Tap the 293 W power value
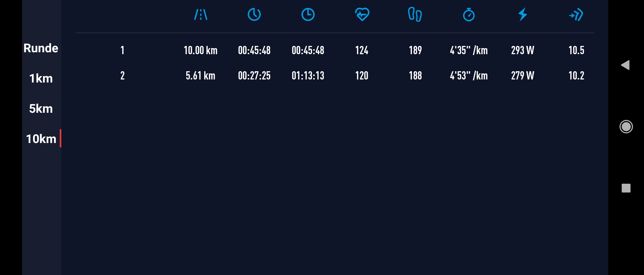Screen dimensions: 644x275 pyautogui.click(x=523, y=50)
